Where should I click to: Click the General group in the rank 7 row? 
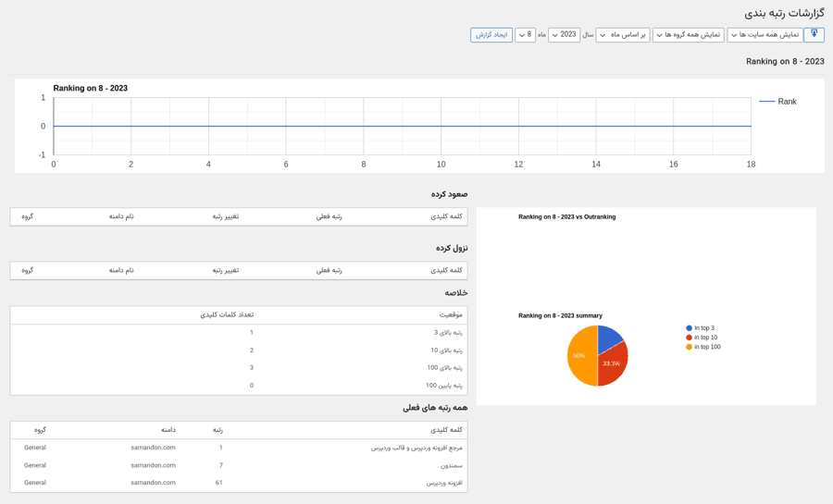(35, 465)
